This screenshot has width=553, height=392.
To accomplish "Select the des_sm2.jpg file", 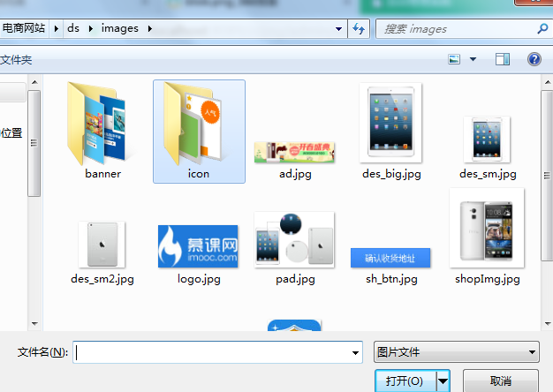I will 102,245.
